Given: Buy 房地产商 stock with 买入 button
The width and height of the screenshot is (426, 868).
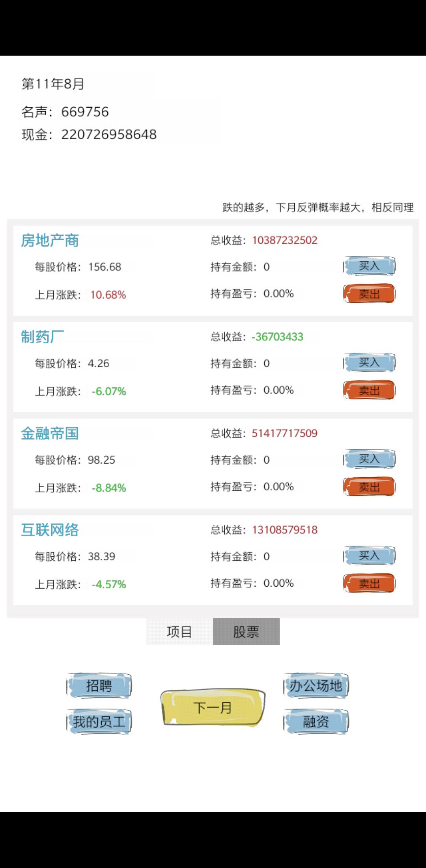Looking at the screenshot, I should [x=369, y=266].
